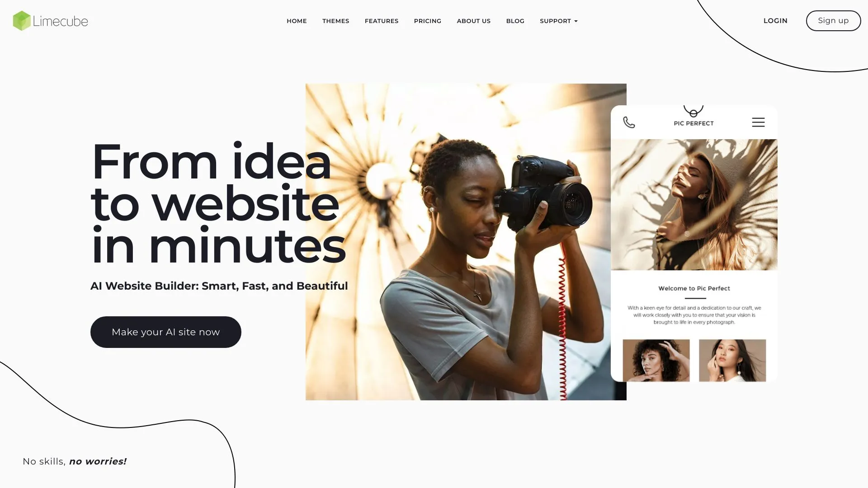868x488 pixels.
Task: Click the FEATURES navigation tab
Action: click(x=382, y=20)
